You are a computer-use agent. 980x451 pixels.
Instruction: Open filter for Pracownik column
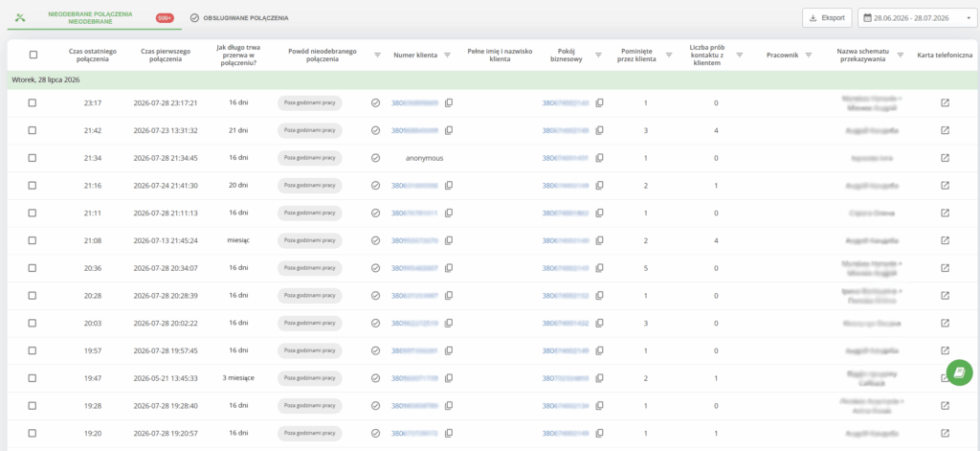pos(809,55)
